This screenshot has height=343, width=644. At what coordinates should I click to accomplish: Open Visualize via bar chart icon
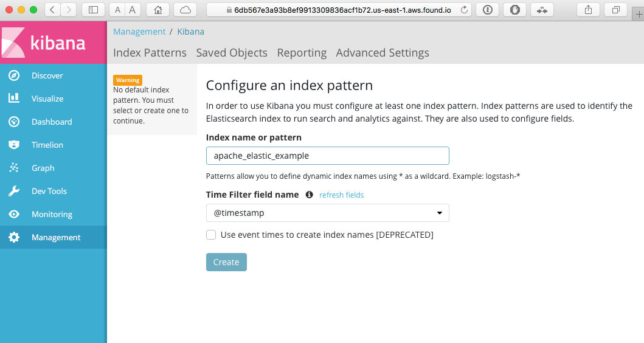click(14, 98)
